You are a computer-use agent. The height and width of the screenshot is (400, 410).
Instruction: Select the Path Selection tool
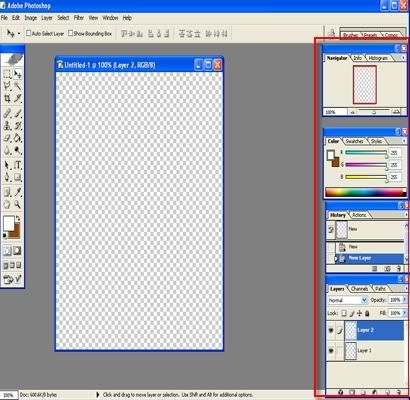tap(7, 165)
